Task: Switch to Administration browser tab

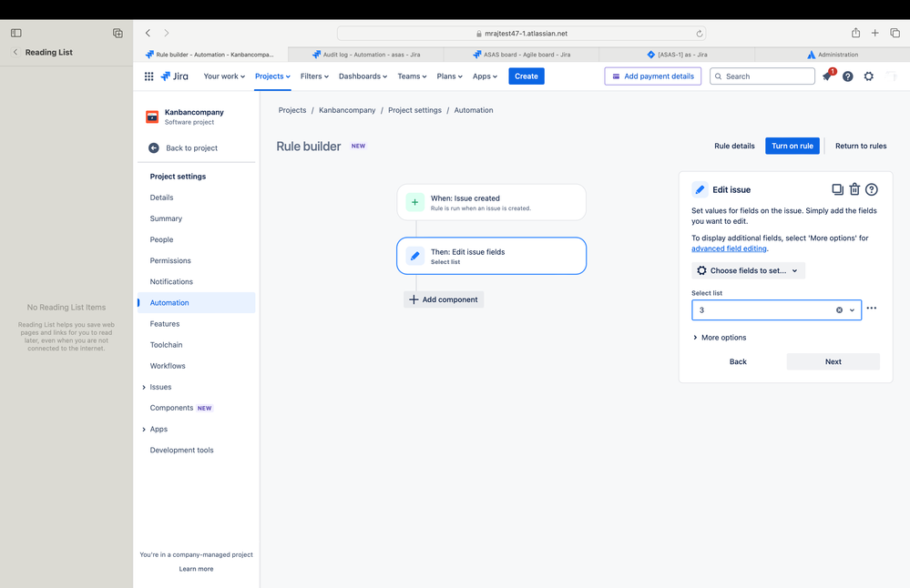Action: (x=833, y=55)
